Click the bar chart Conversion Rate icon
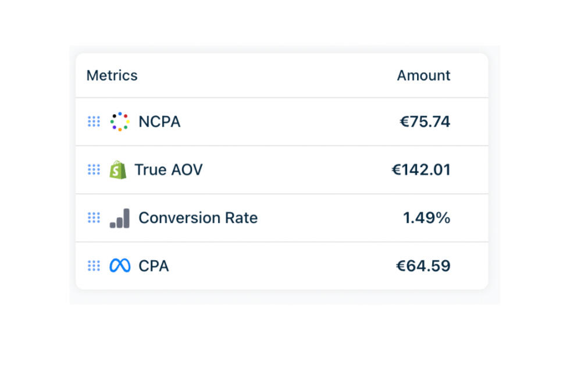Image resolution: width=588 pixels, height=369 pixels. click(x=120, y=218)
